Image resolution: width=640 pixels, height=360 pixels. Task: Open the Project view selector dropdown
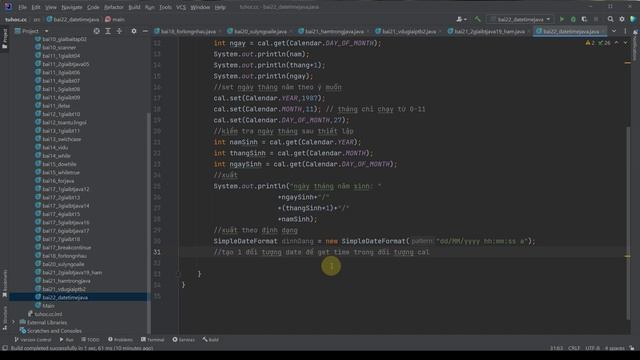tap(32, 31)
